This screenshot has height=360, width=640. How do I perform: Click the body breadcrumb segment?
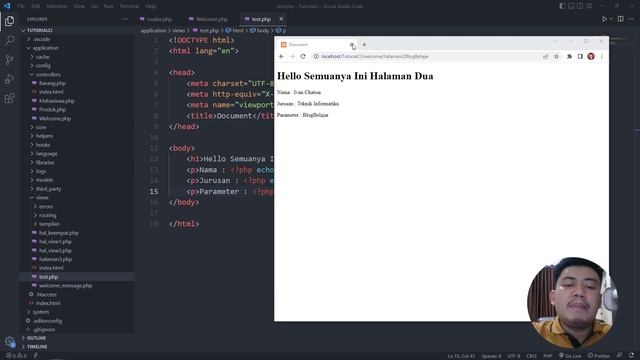260,31
